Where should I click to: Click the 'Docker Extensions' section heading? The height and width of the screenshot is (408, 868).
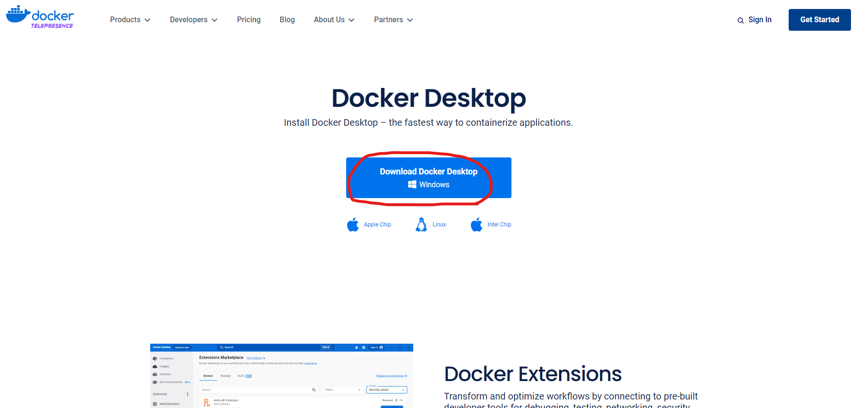[x=533, y=374]
